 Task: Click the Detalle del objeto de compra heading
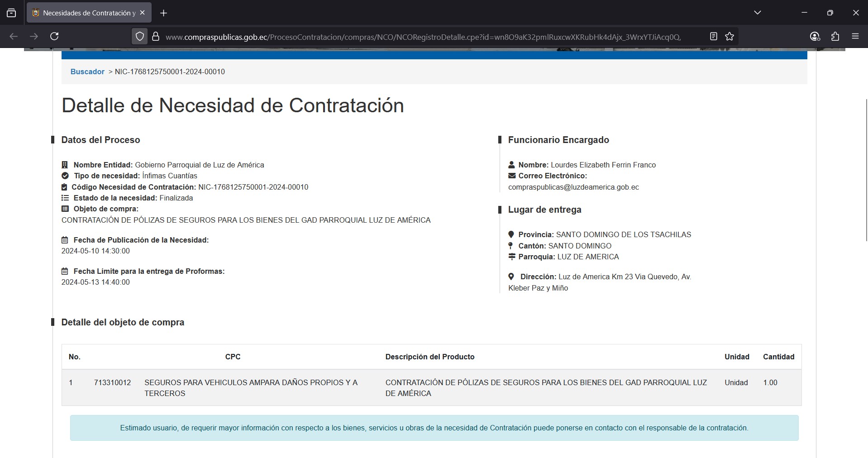tap(123, 322)
